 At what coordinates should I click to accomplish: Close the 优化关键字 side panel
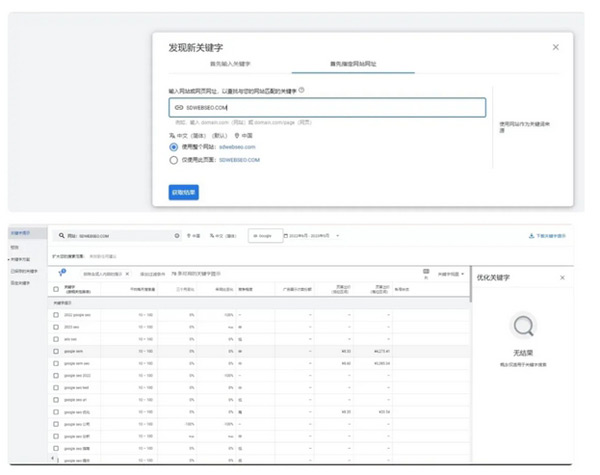pyautogui.click(x=561, y=277)
